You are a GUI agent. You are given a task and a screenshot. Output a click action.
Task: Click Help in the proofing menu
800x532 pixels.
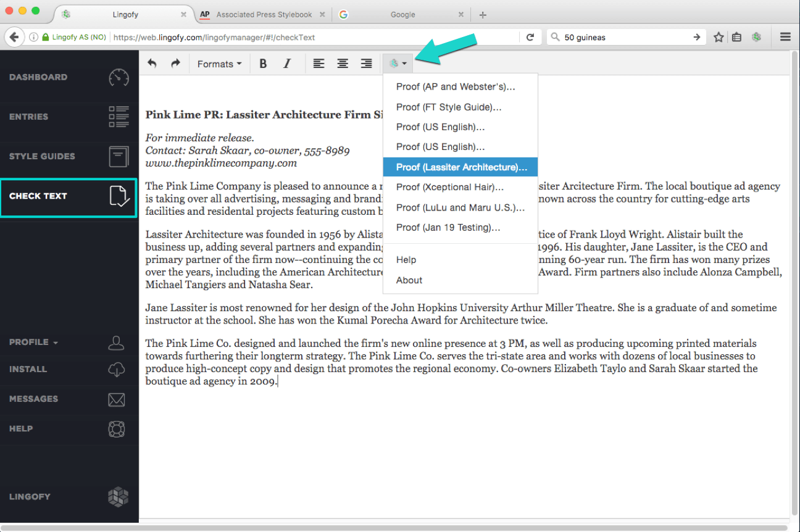pyautogui.click(x=406, y=259)
